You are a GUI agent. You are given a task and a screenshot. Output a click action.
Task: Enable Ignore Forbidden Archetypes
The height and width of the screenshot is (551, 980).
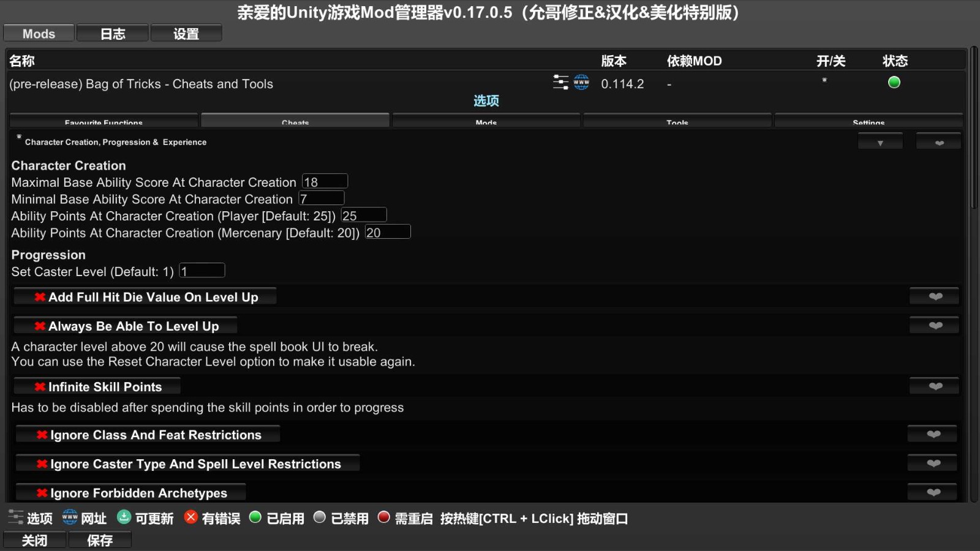131,493
